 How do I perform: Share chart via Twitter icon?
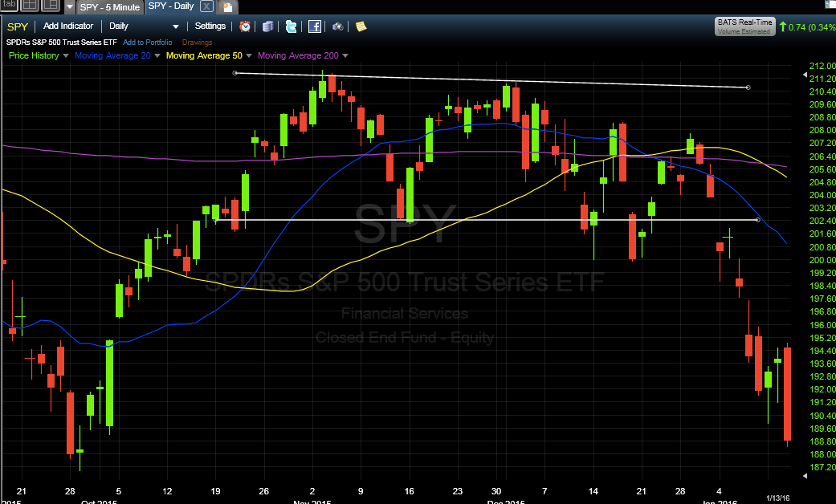(x=291, y=26)
